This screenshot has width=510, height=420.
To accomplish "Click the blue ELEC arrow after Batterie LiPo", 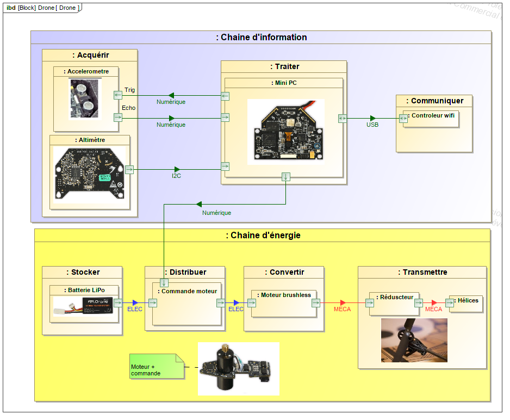I will [135, 303].
